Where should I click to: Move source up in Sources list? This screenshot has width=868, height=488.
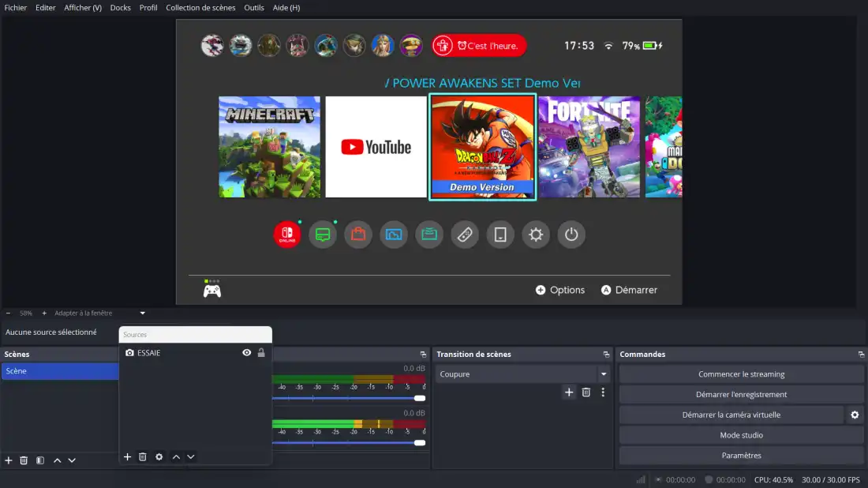176,457
